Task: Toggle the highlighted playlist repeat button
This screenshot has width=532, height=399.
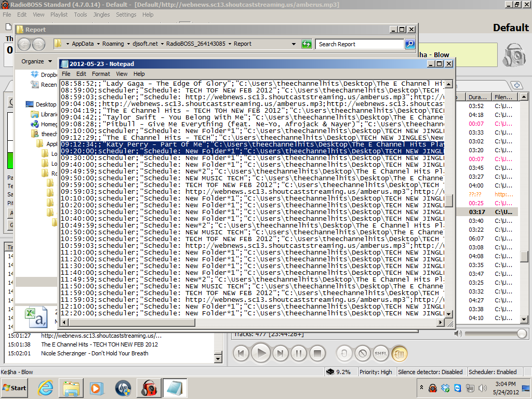Action: pyautogui.click(x=400, y=353)
